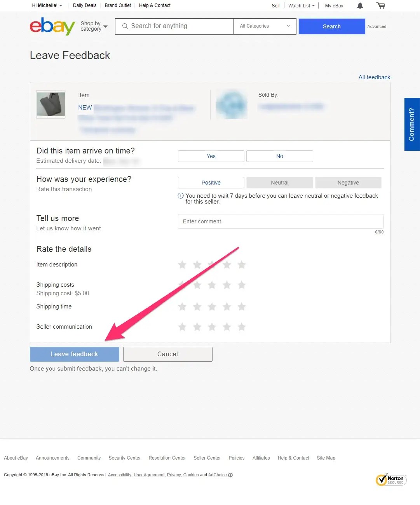Go to the Daily Deals menu item
Viewport: 420px width, 505px height.
(85, 5)
